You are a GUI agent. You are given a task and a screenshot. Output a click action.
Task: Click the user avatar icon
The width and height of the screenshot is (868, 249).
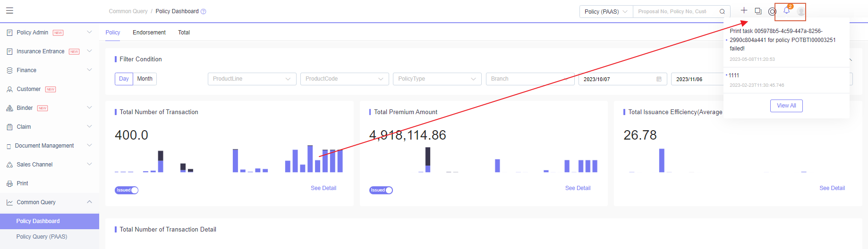tap(800, 11)
